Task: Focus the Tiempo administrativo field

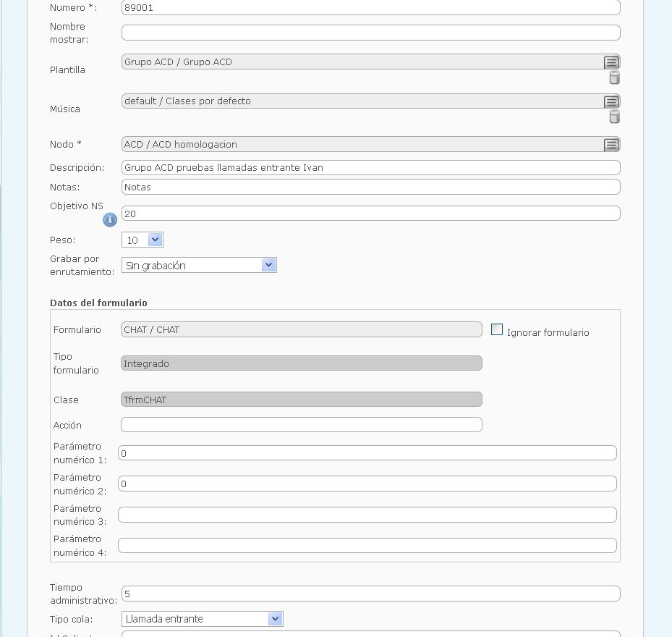Action: coord(370,594)
